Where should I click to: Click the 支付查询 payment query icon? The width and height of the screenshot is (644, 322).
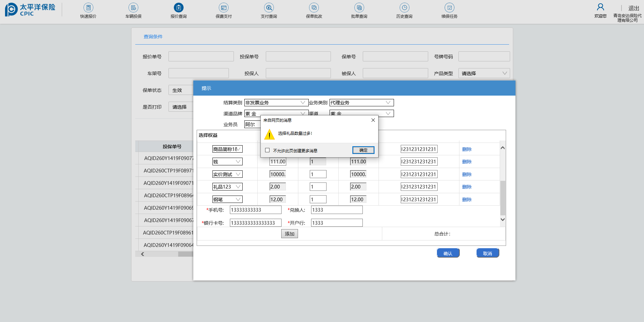(269, 8)
